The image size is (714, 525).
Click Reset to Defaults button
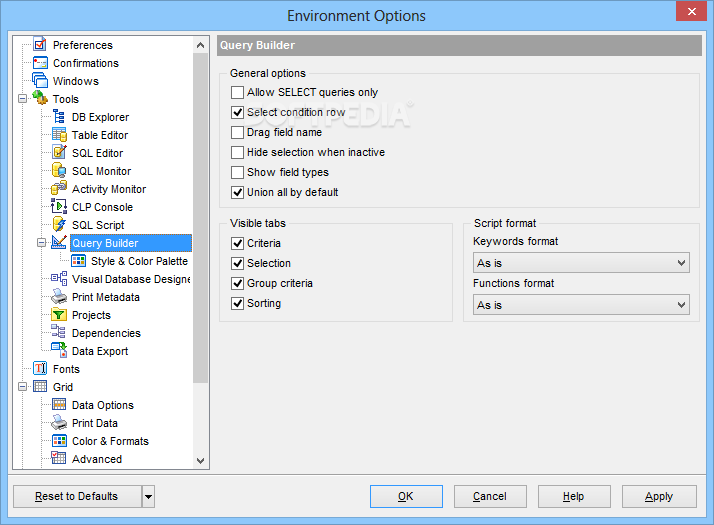point(77,496)
